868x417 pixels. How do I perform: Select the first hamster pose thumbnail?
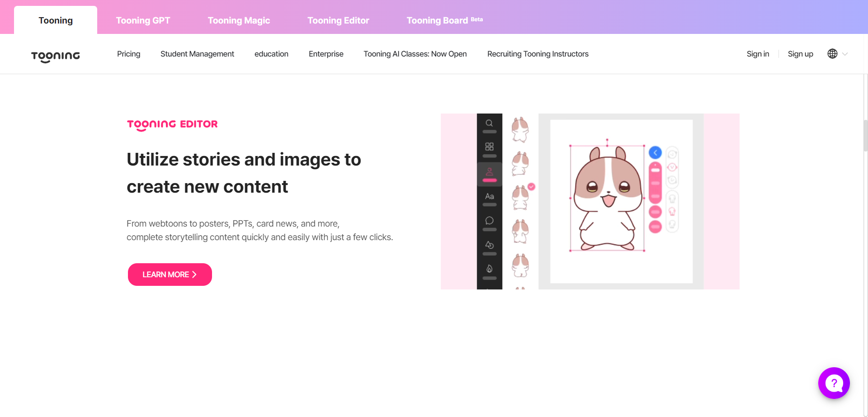[x=520, y=130]
